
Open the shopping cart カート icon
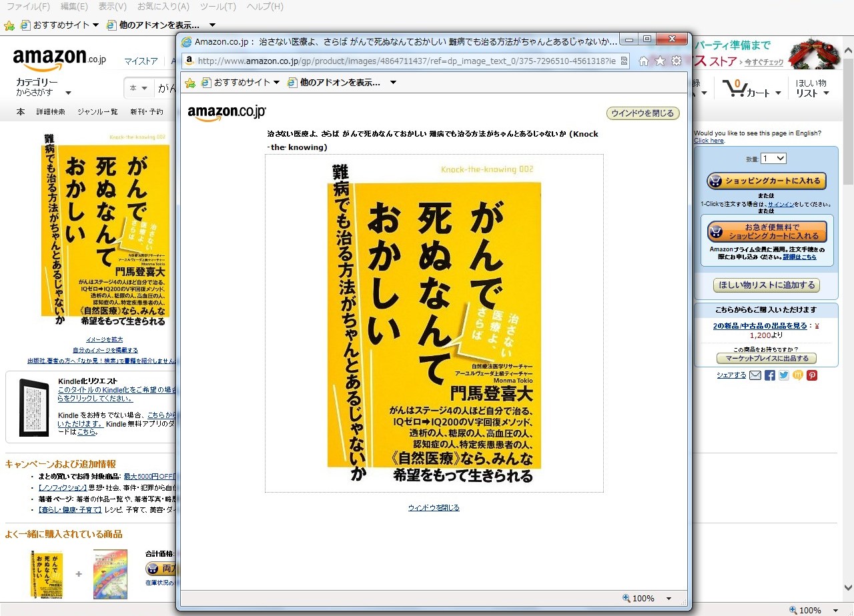(751, 89)
